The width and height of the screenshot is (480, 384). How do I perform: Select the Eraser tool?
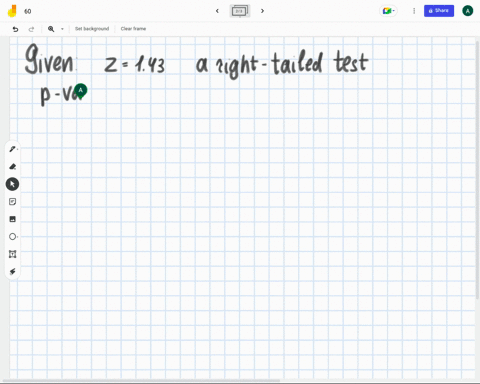[x=13, y=166]
